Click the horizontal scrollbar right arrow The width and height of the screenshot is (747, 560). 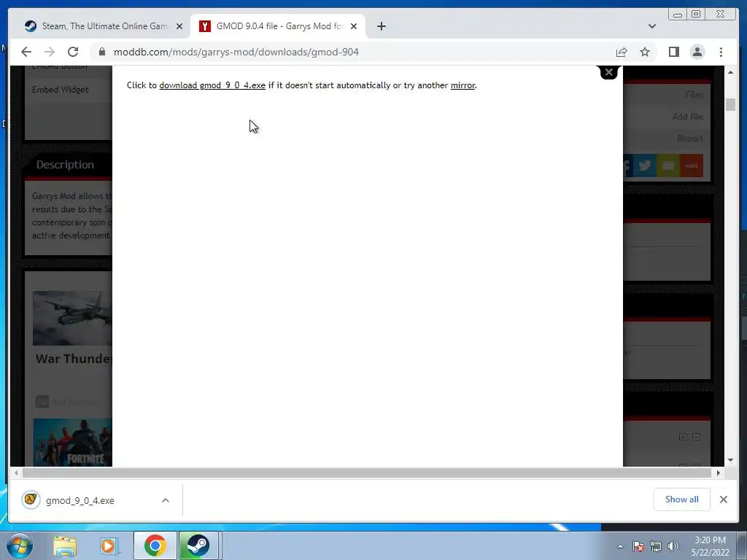[718, 472]
